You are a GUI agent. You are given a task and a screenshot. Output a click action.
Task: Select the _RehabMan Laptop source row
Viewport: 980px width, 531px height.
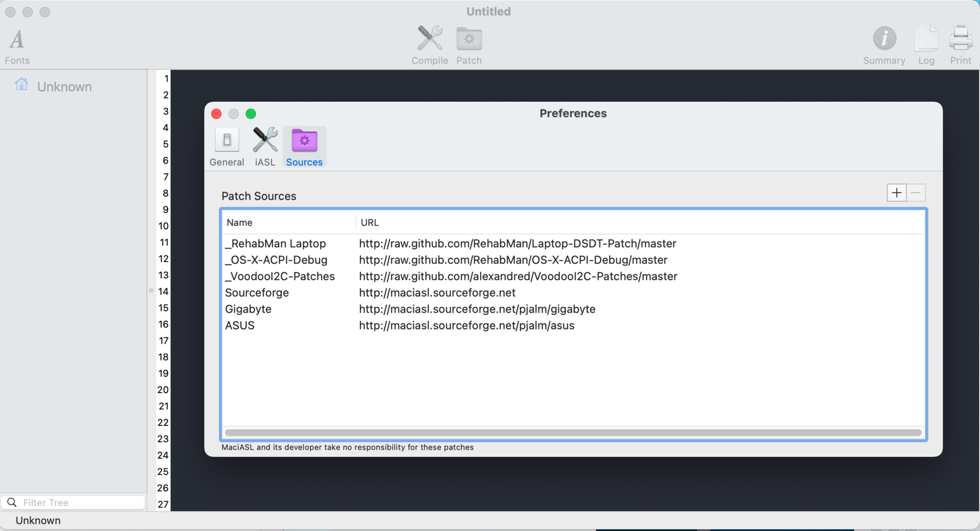[574, 244]
